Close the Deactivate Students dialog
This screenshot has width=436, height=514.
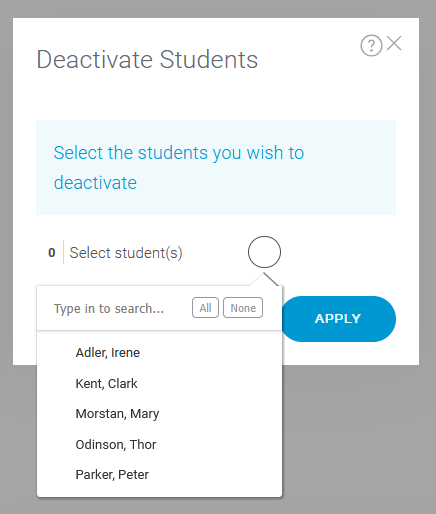[x=394, y=43]
